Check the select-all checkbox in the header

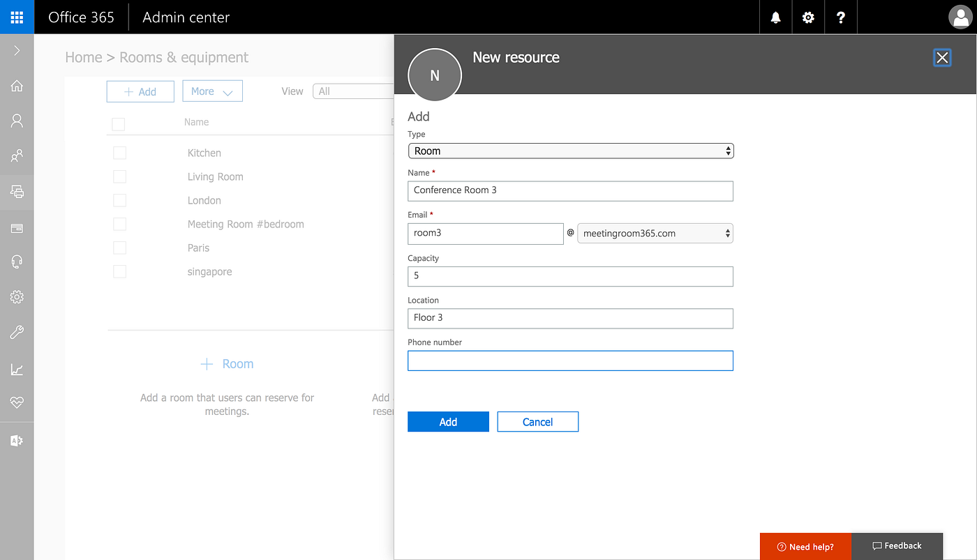pyautogui.click(x=118, y=123)
